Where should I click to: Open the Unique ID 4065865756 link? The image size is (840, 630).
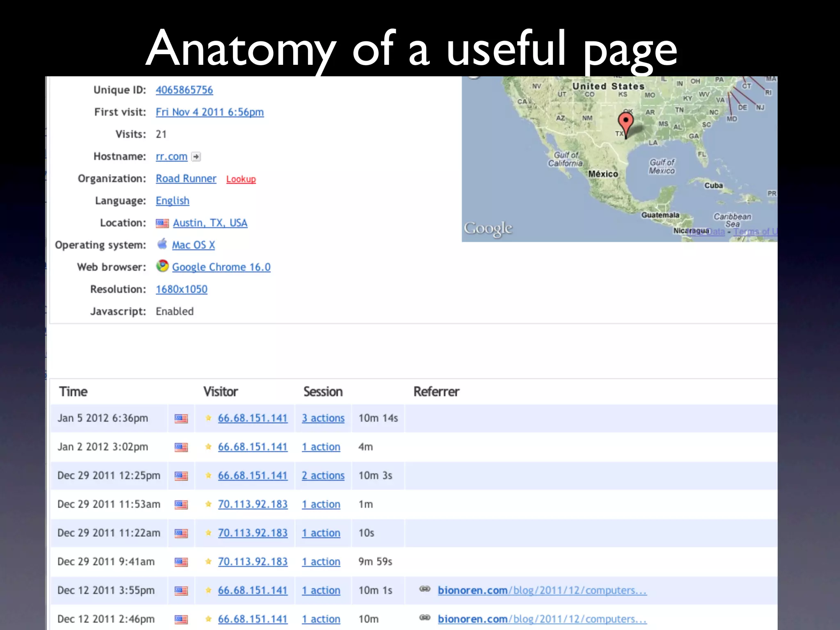coord(184,90)
